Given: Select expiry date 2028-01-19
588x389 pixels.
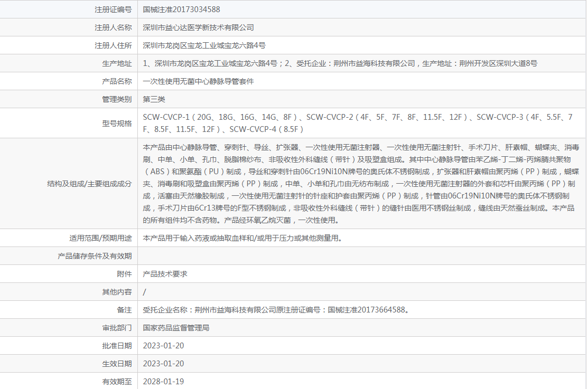Looking at the screenshot, I should [x=163, y=382].
